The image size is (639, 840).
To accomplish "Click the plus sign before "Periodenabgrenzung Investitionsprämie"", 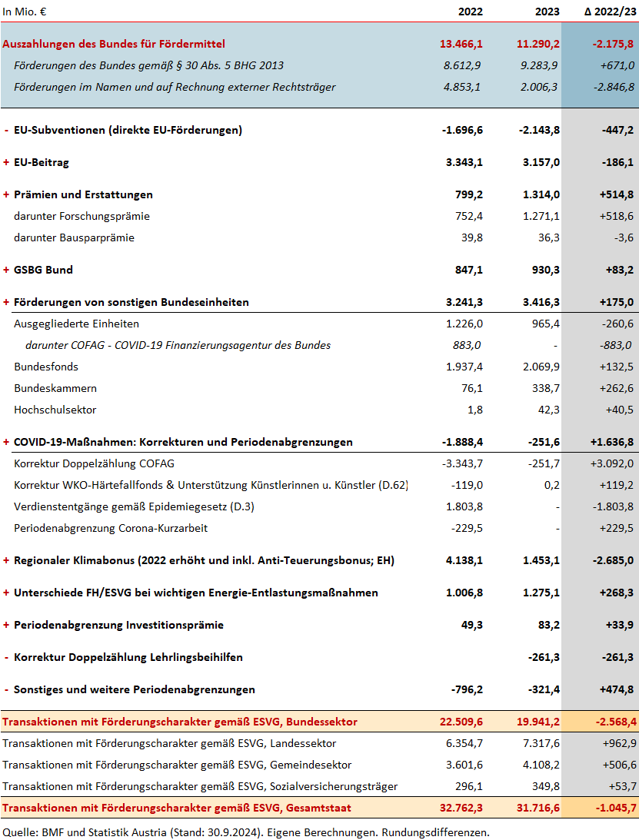I will [6, 625].
